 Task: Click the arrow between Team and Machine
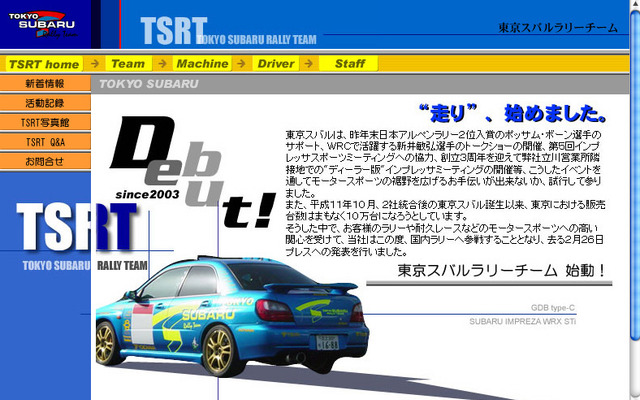pyautogui.click(x=162, y=64)
